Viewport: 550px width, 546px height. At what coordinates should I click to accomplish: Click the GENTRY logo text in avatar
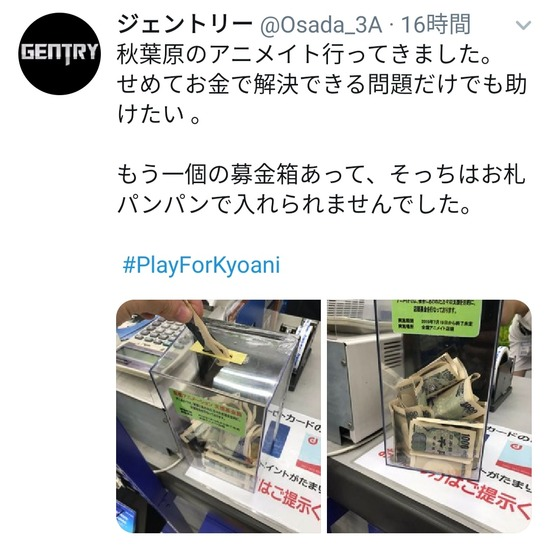[x=60, y=53]
